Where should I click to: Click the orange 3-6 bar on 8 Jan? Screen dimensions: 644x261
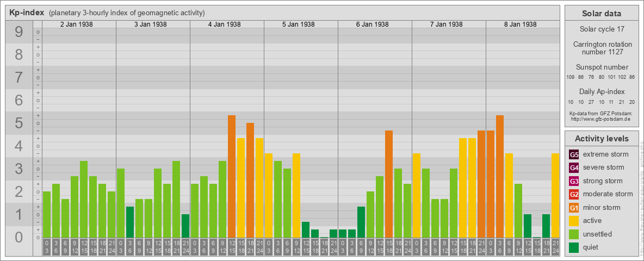point(500,177)
